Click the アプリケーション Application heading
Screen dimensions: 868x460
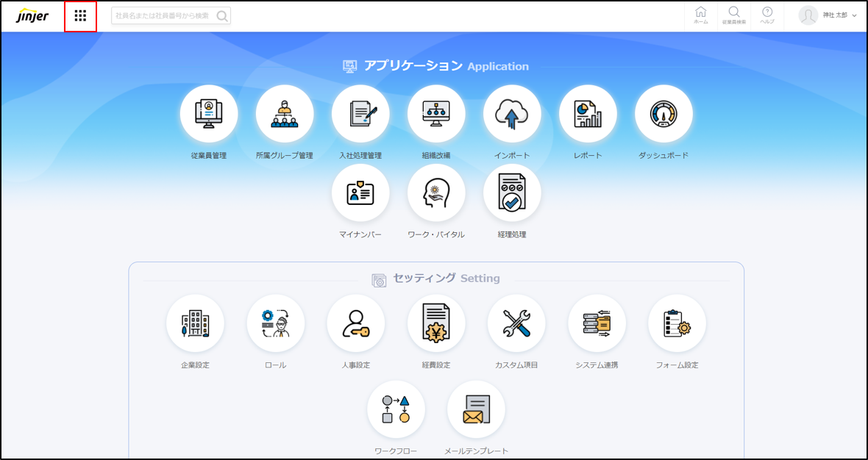tap(447, 66)
